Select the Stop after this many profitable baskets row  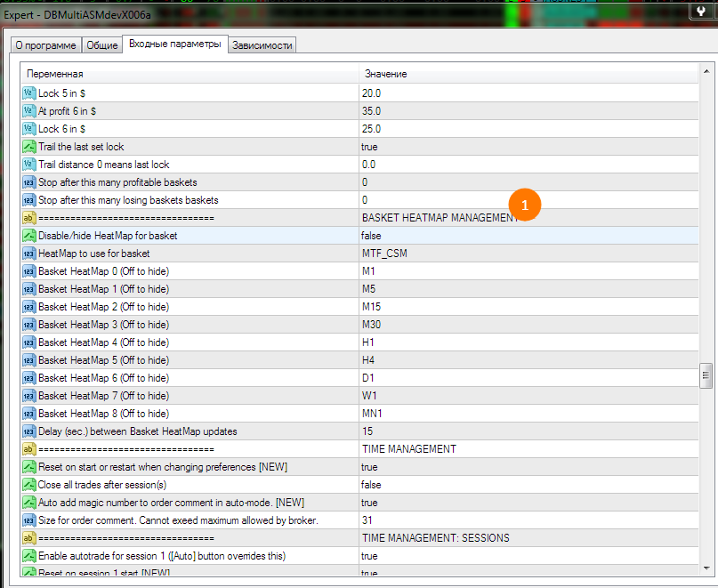359,182
